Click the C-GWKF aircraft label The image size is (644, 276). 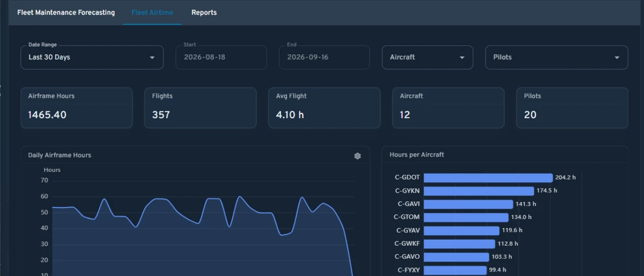coord(407,244)
